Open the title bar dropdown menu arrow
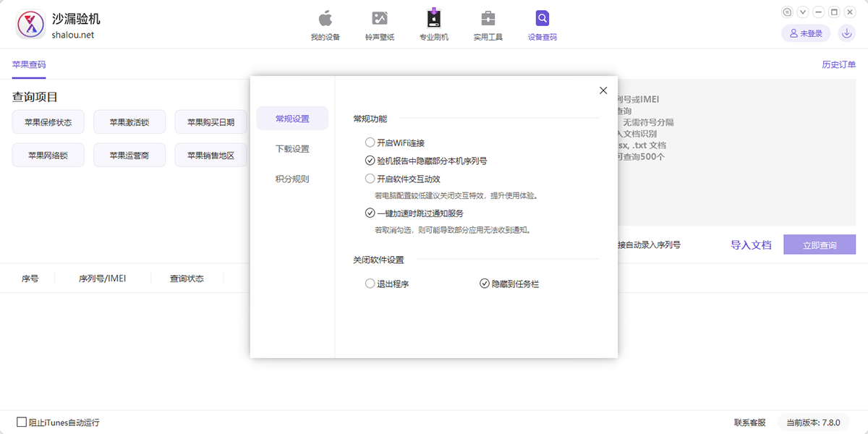This screenshot has width=868, height=434. pyautogui.click(x=803, y=12)
